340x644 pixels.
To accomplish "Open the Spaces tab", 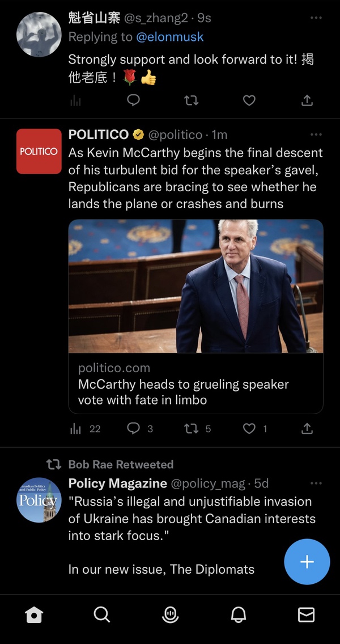I will pos(170,615).
